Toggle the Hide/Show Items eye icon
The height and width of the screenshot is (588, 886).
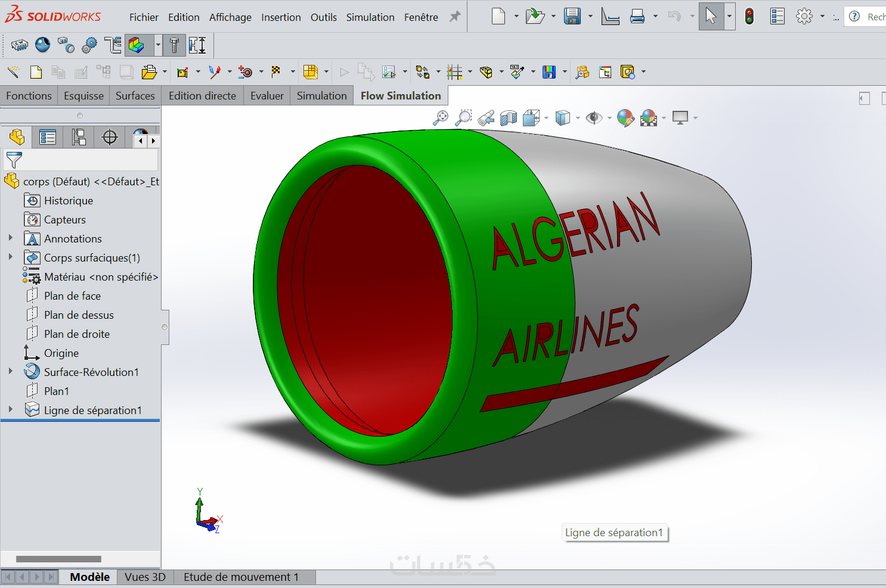[x=594, y=118]
